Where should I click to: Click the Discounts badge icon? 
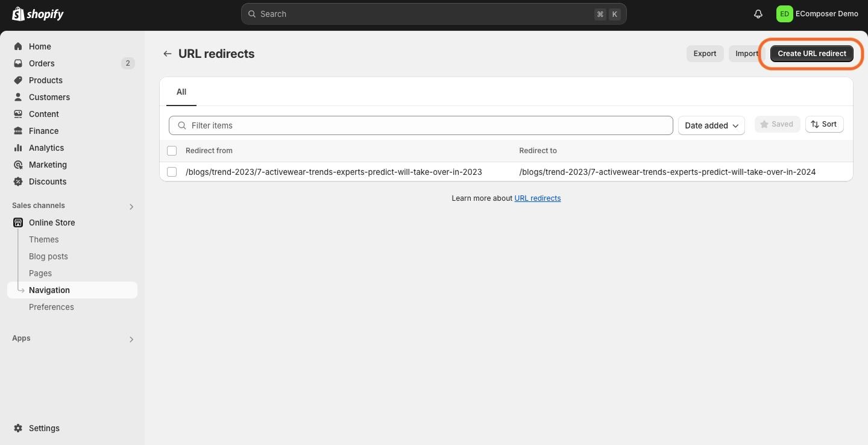(18, 181)
